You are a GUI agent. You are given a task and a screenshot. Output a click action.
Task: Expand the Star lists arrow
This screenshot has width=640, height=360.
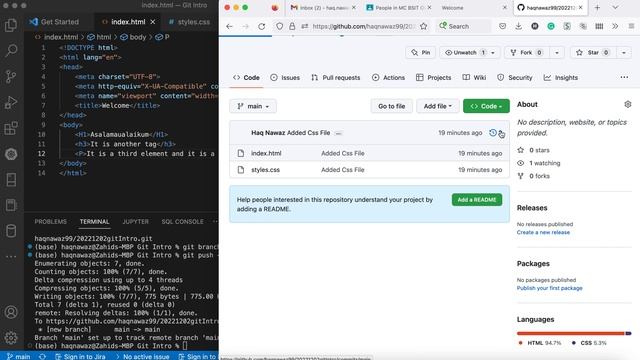624,53
